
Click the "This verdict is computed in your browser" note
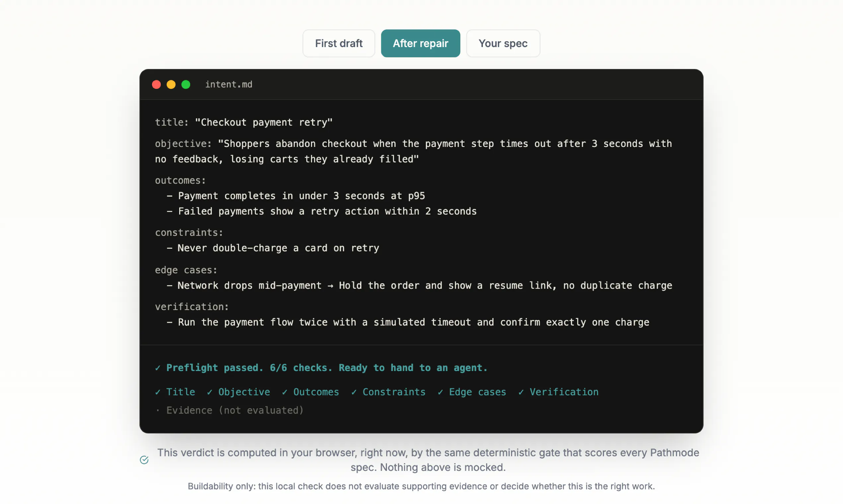click(428, 460)
